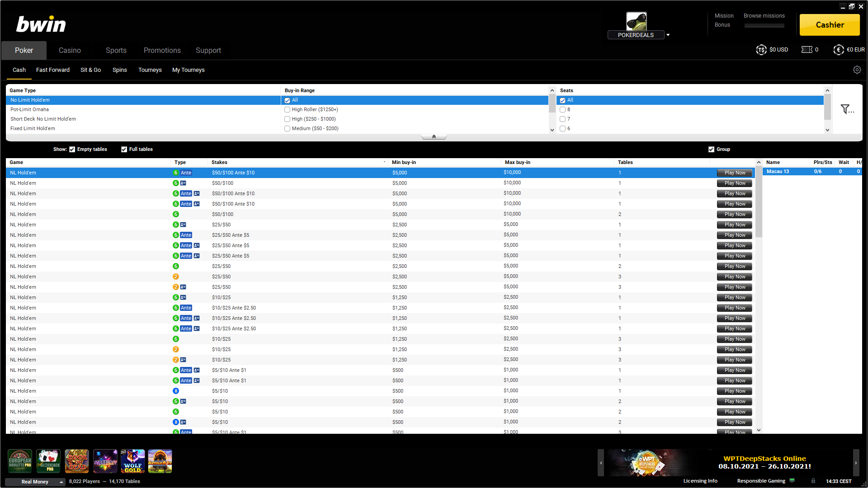
Task: Open lobby settings gear icon
Action: coord(857,70)
